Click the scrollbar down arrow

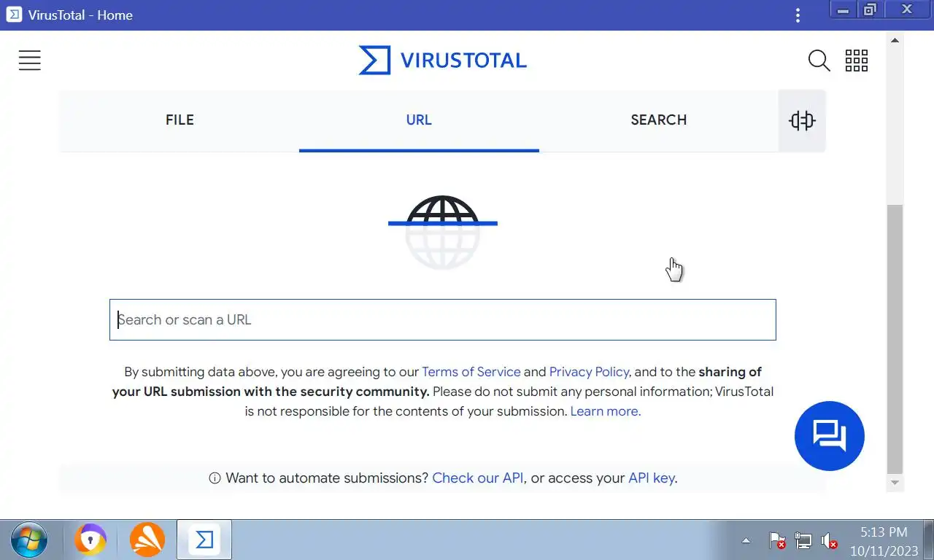895,483
